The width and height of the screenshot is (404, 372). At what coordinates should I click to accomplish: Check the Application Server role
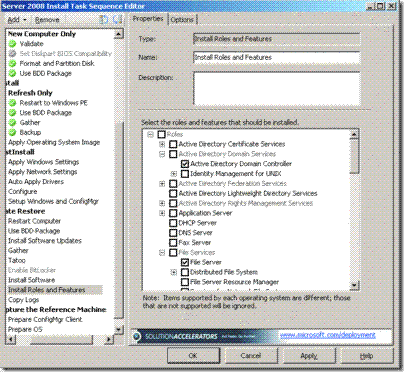[173, 213]
